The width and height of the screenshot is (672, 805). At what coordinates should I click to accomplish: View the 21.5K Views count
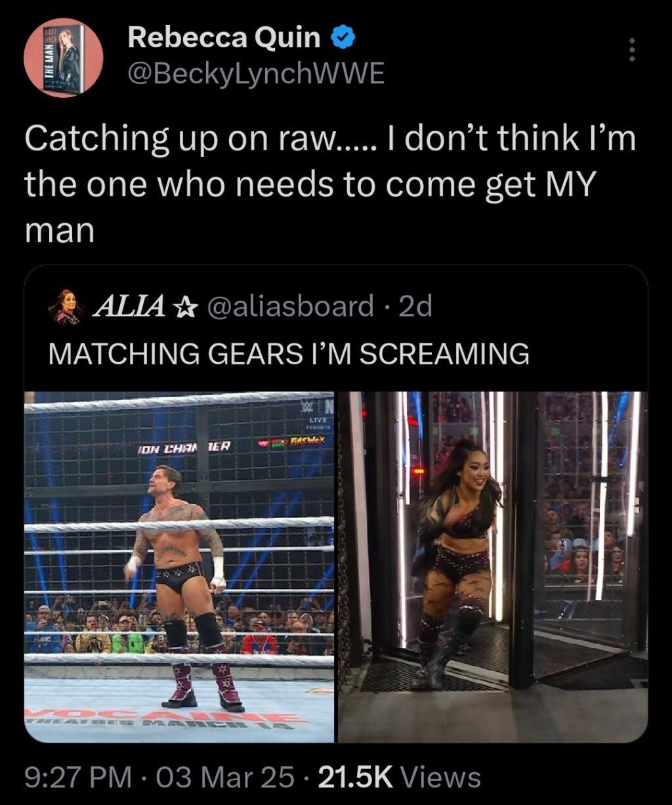(399, 778)
